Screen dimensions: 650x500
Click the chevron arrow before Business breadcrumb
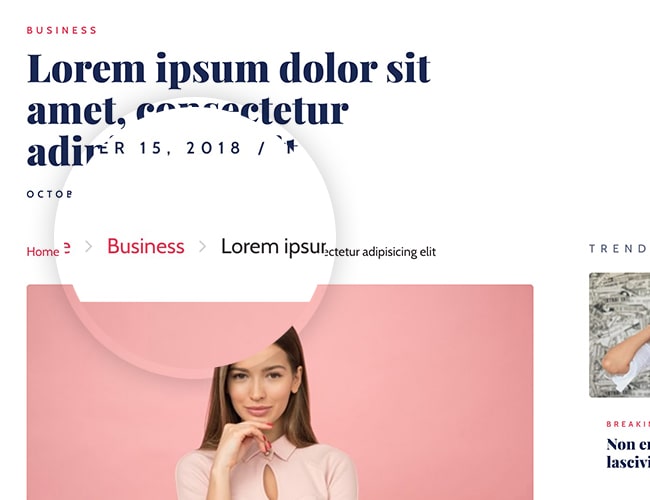tap(88, 247)
